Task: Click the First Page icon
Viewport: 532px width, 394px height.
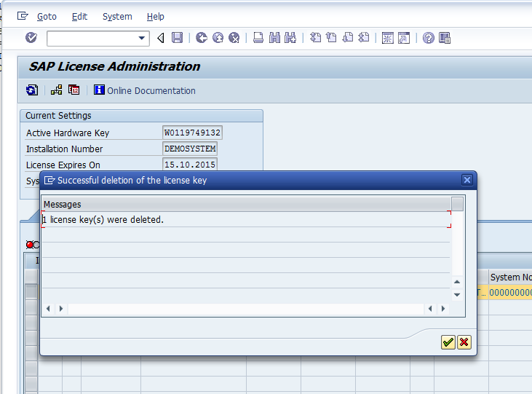Action: point(315,37)
